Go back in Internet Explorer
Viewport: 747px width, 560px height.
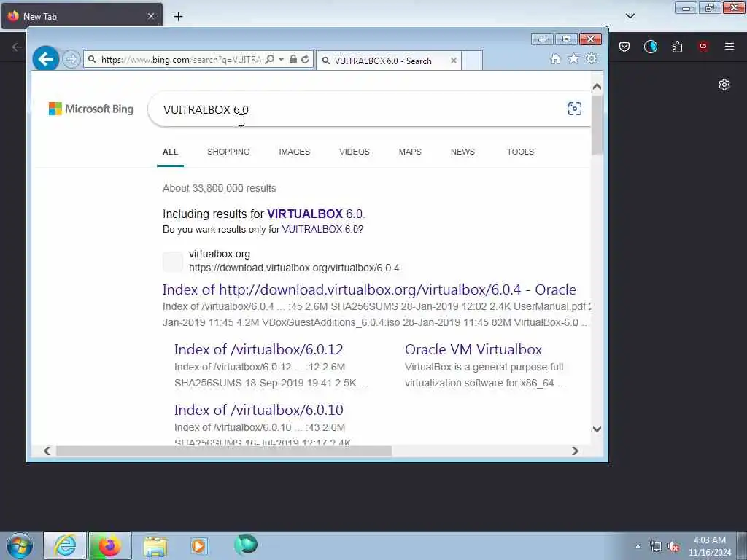(x=46, y=59)
